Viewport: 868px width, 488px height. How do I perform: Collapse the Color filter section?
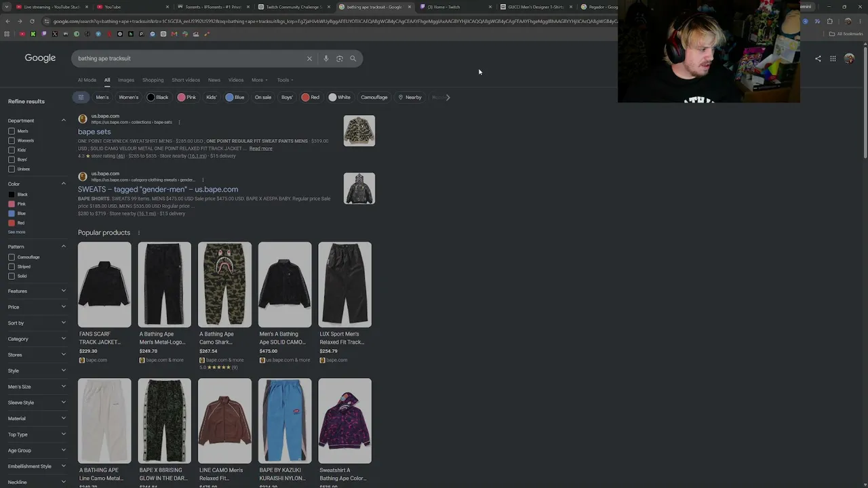[x=64, y=184]
